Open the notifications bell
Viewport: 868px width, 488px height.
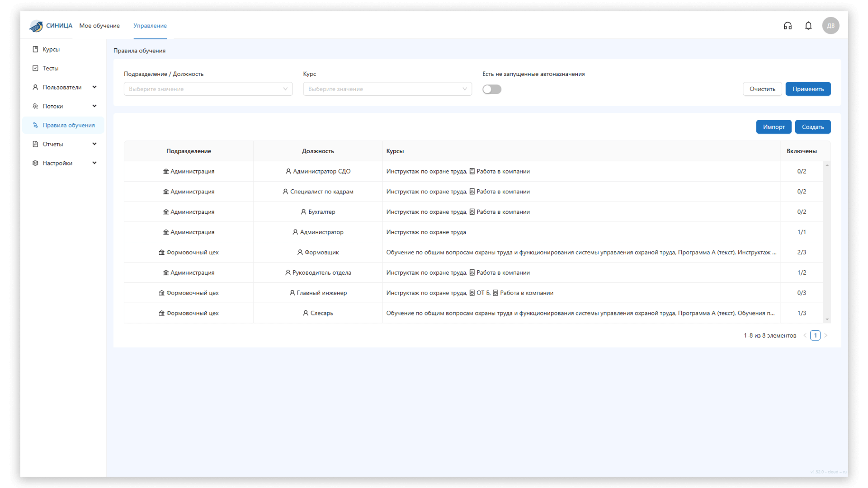(808, 26)
